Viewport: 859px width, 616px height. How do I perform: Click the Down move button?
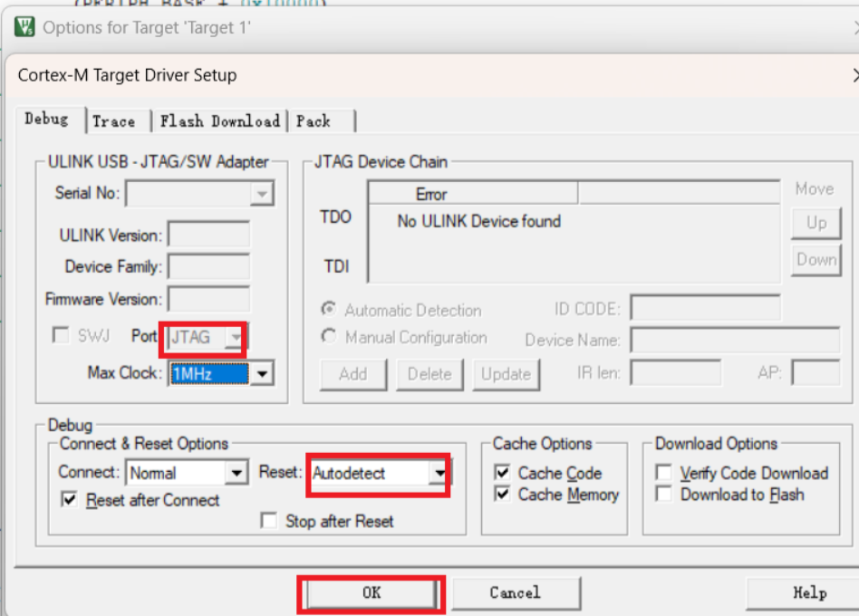pos(816,260)
